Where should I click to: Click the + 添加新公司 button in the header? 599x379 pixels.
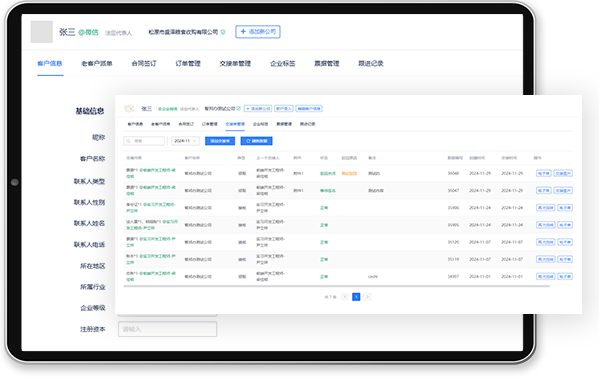tap(258, 32)
